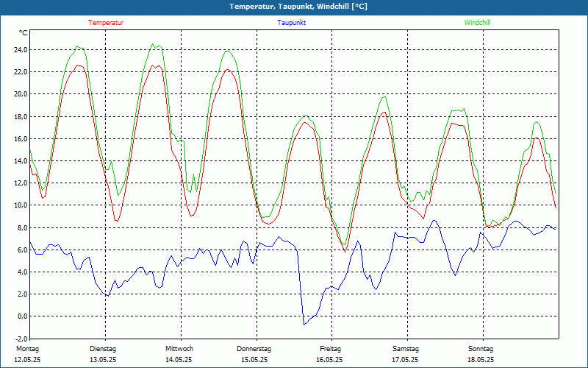Screen dimensions: 588x368
Task: Click the date 12.05.25
Action: (x=27, y=360)
